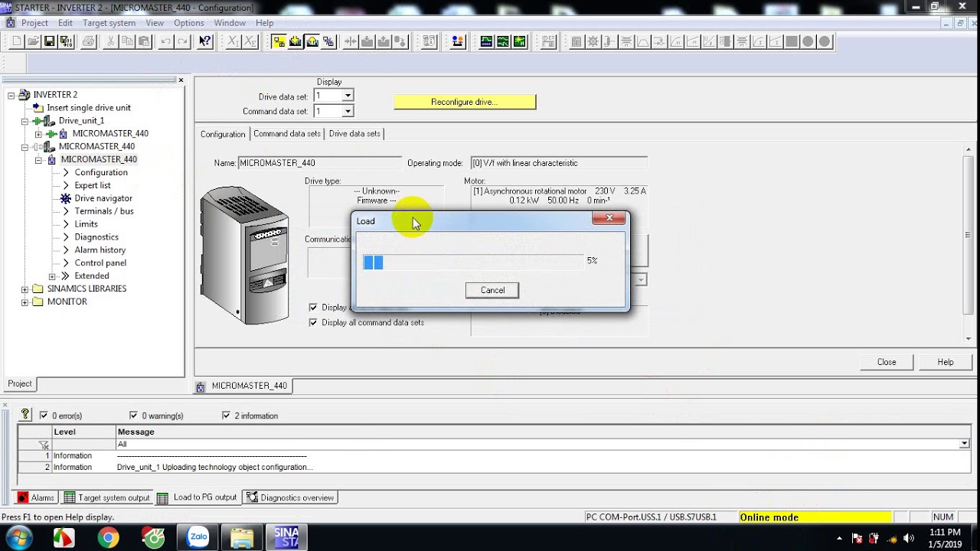Switch to the Drive data sets tab

point(354,133)
